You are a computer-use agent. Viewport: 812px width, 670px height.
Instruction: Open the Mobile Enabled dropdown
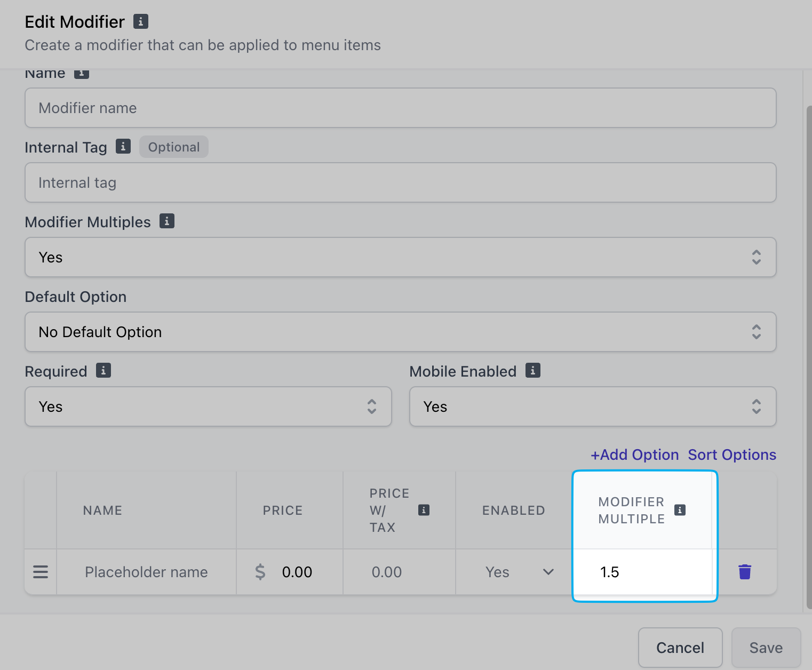tap(593, 406)
